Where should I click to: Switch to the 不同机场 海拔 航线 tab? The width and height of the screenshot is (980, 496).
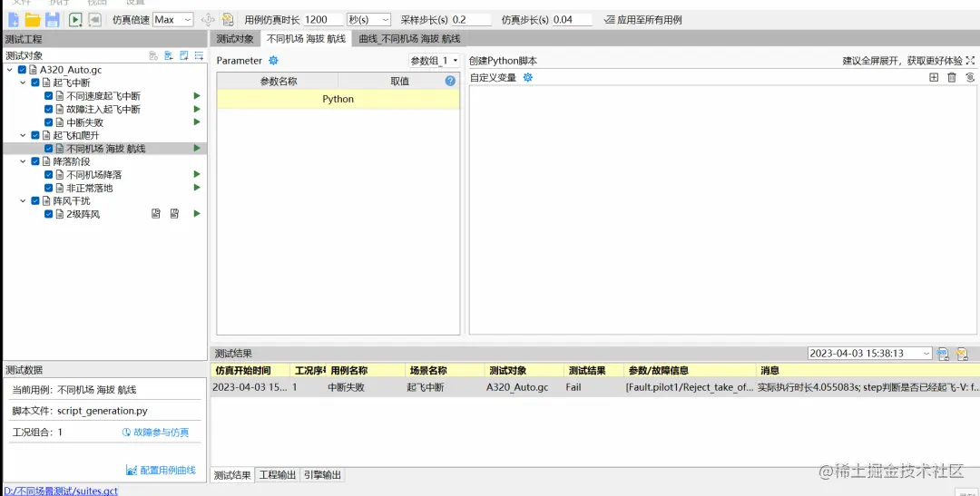[307, 39]
